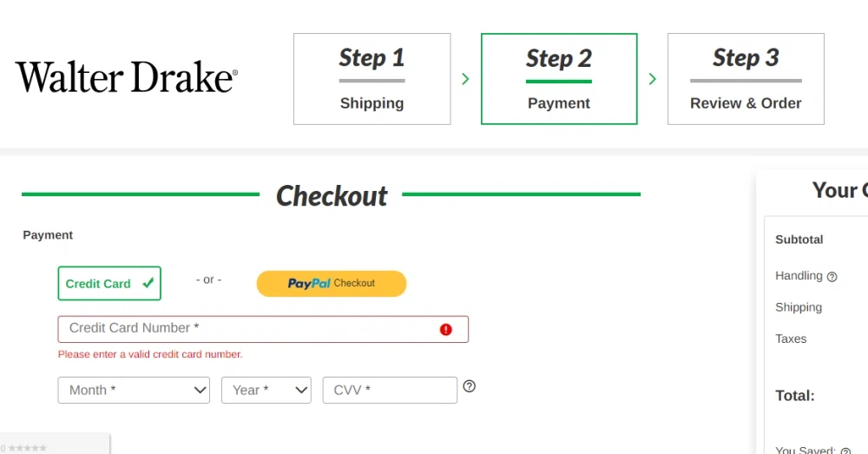Click the arrow between Step 2 and Step 3
This screenshot has width=868, height=454.
click(x=653, y=79)
